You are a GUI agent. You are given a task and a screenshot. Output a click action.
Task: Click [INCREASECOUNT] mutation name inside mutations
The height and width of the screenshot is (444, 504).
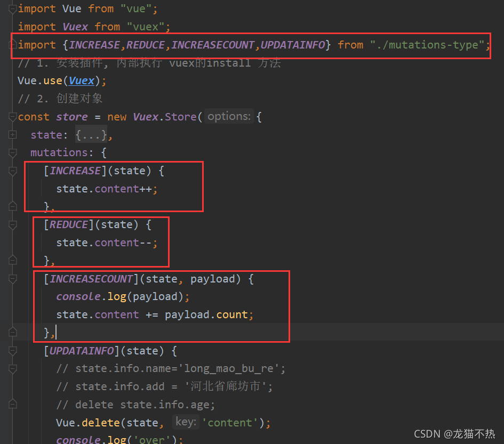tap(91, 279)
